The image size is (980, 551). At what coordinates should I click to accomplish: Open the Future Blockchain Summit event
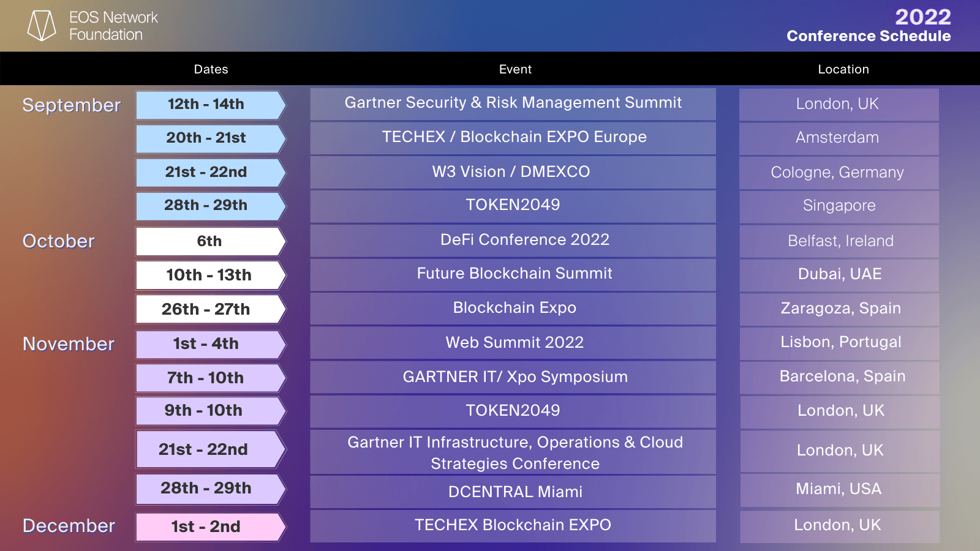513,274
